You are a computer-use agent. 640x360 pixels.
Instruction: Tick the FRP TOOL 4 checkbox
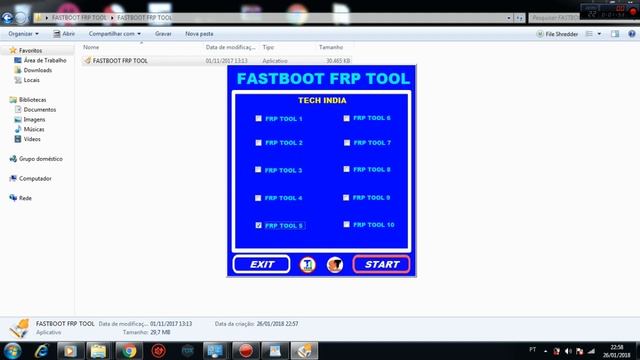click(258, 198)
